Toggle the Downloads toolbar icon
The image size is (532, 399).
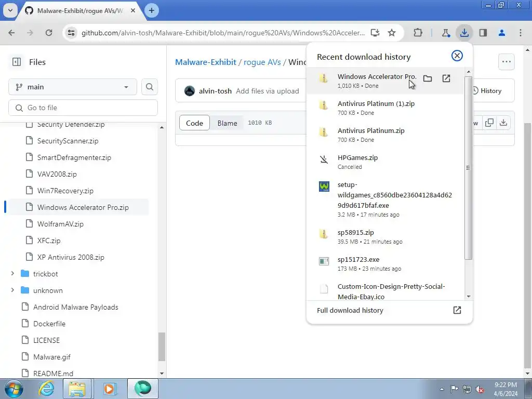pyautogui.click(x=464, y=33)
